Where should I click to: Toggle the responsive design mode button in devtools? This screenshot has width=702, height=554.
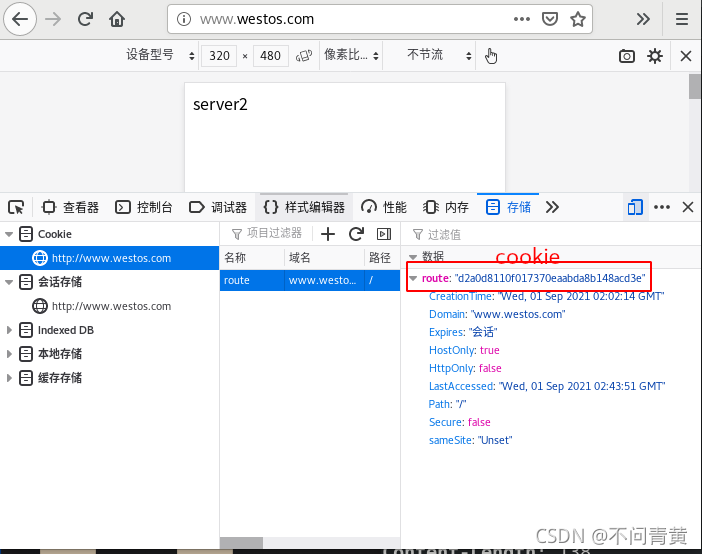point(635,207)
